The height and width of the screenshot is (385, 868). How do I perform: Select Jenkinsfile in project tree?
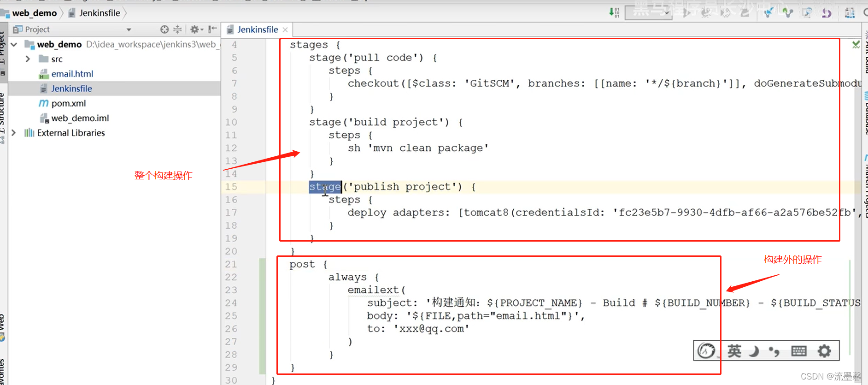click(x=71, y=89)
